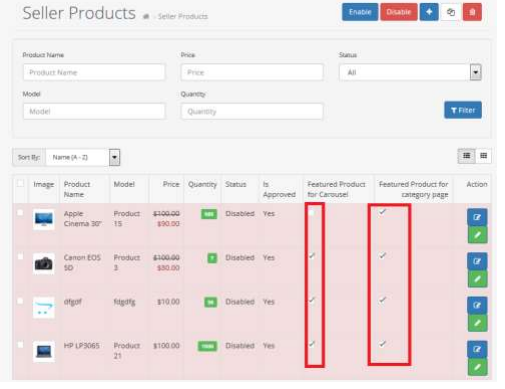Screen dimensions: 505x389
Task: Click the Canon EOS 5D product thumbnail
Action: point(44,264)
